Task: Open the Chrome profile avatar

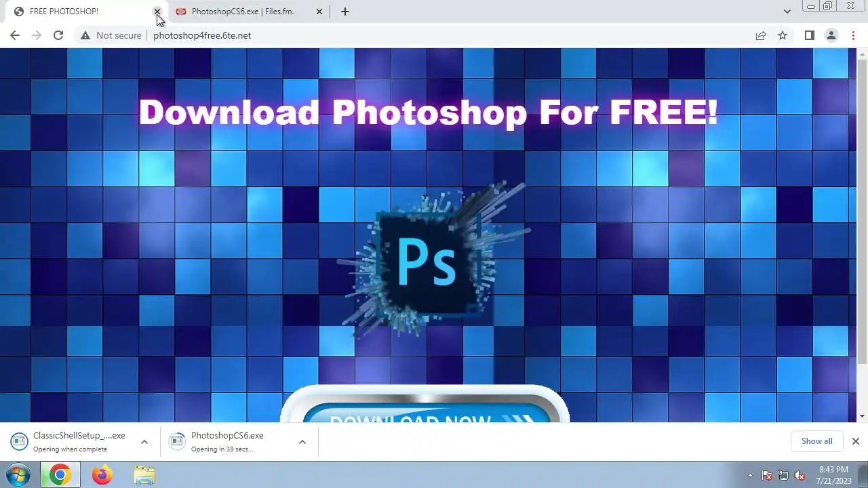Action: [x=831, y=35]
